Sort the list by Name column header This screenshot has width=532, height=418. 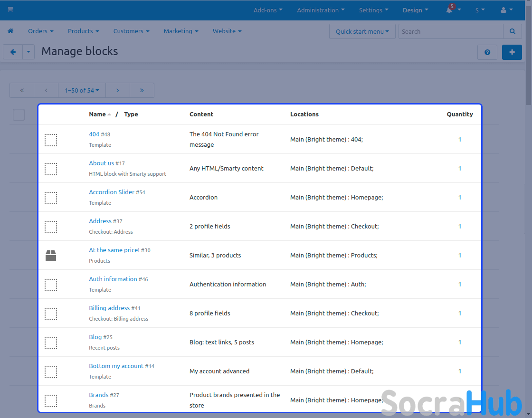click(97, 114)
